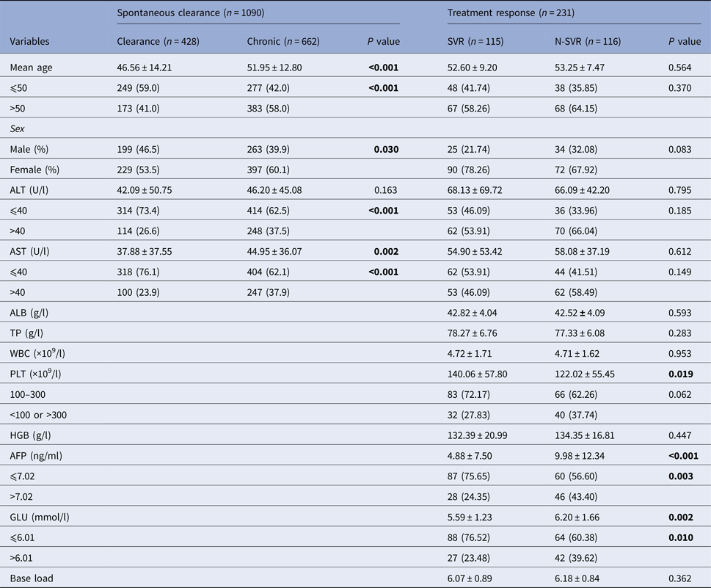The height and width of the screenshot is (588, 711).
Task: Select the 'Female (%)' row label
Action: (34, 170)
